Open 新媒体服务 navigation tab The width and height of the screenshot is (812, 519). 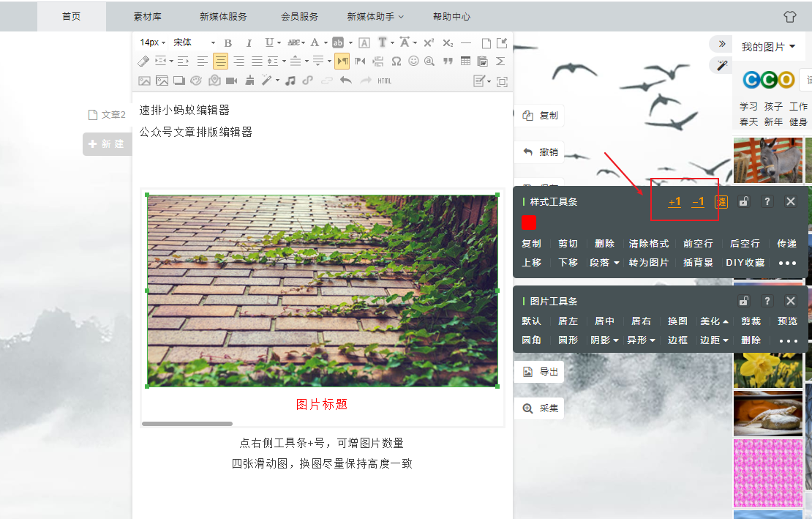(x=223, y=17)
